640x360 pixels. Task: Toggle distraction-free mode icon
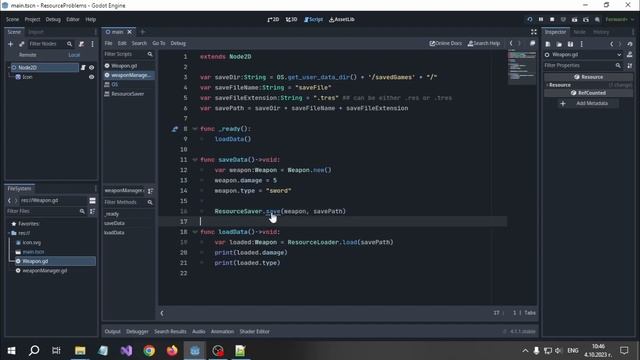(x=533, y=32)
